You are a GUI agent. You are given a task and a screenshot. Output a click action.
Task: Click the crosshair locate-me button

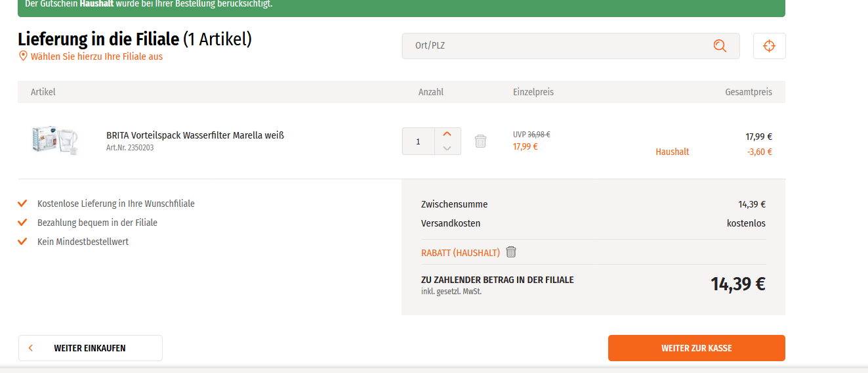(x=769, y=46)
